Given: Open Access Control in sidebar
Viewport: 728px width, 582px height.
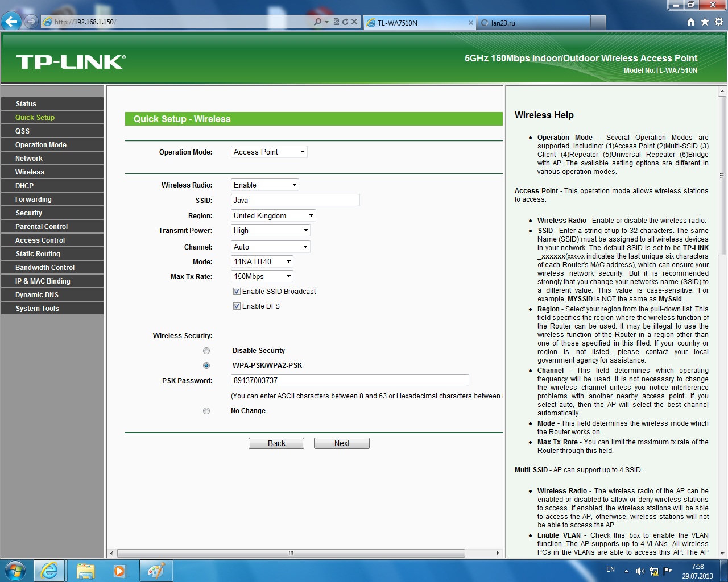Looking at the screenshot, I should [52, 240].
